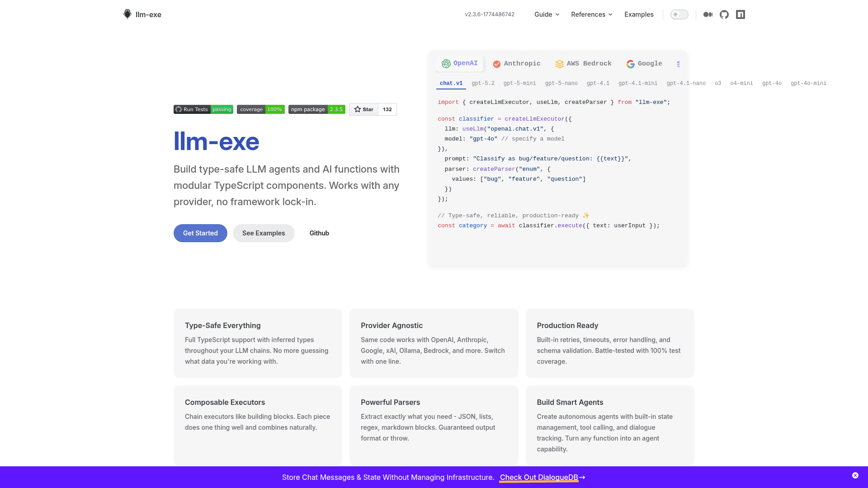Select the gpt-5-mini model tab
868x488 pixels.
coord(519,83)
